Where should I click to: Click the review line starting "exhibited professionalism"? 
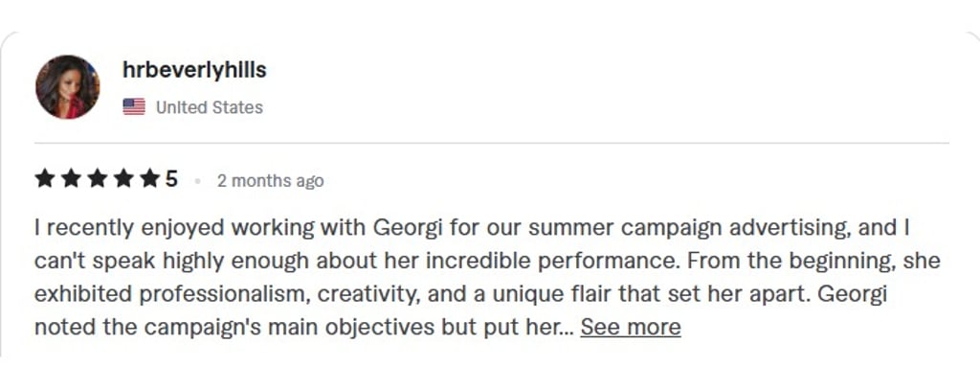tap(460, 293)
